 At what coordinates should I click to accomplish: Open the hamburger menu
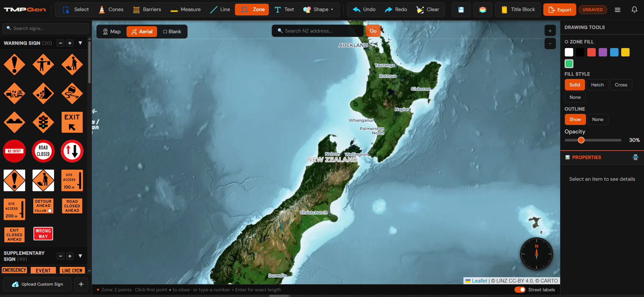click(617, 10)
